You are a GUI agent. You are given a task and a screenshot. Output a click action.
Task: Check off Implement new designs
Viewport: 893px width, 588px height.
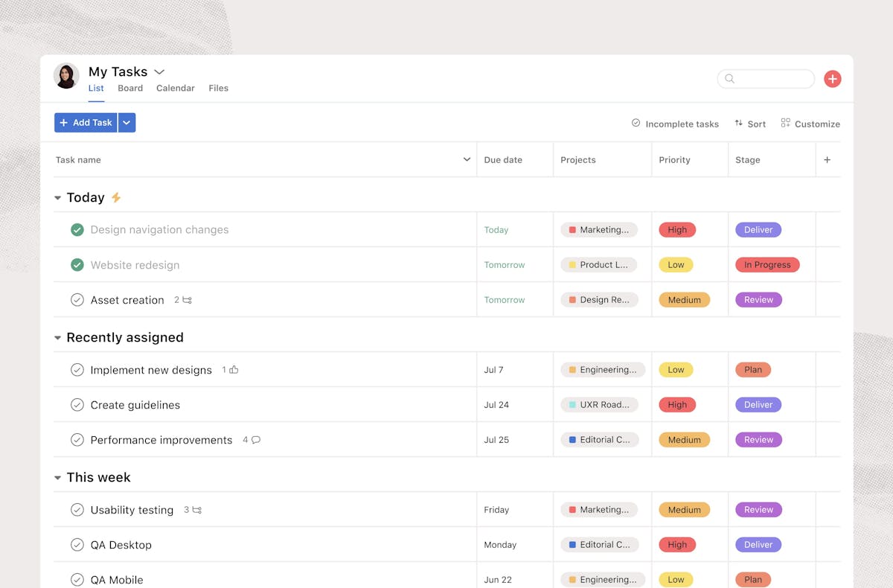(x=77, y=370)
